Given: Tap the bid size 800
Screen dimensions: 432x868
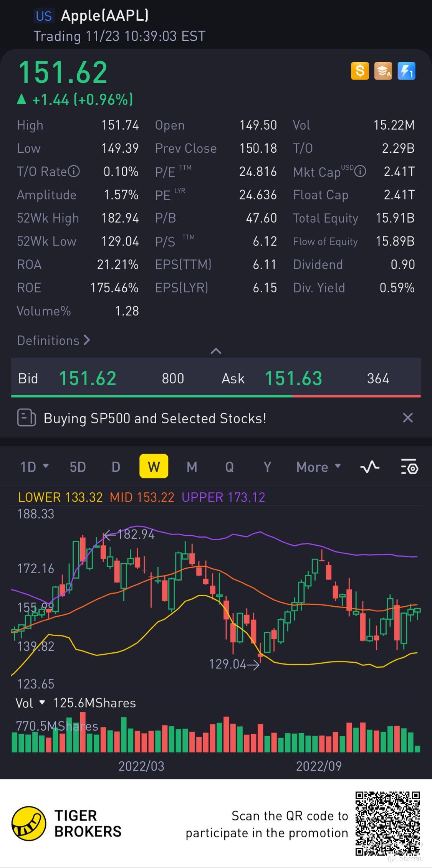Looking at the screenshot, I should coord(173,379).
